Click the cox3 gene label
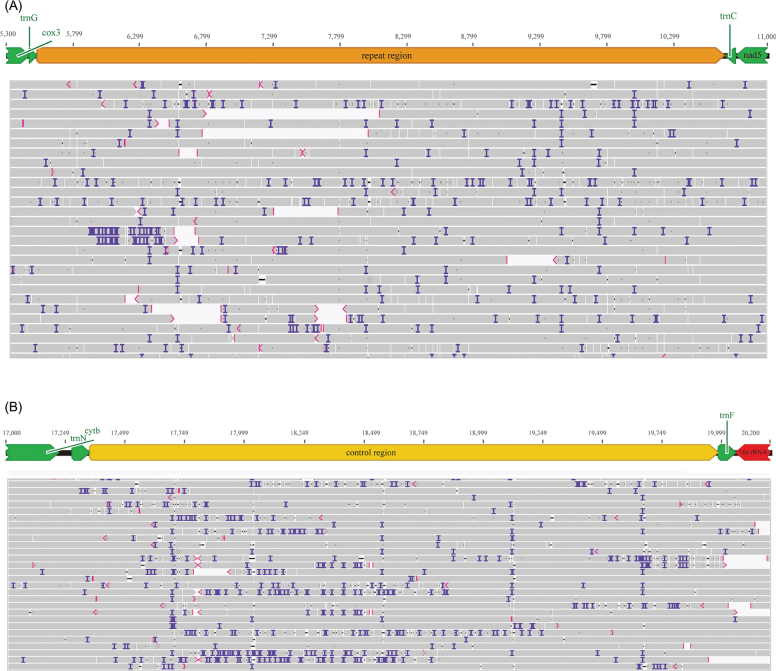The width and height of the screenshot is (776, 671). click(51, 33)
